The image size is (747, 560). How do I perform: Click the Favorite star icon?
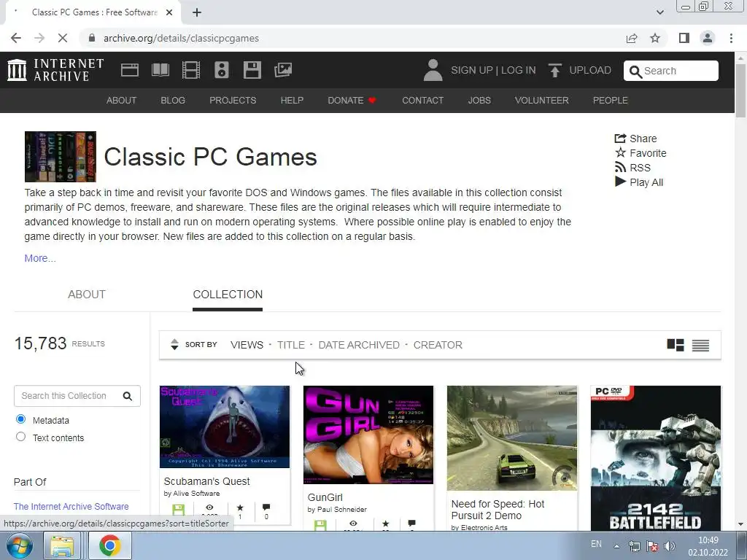point(620,153)
